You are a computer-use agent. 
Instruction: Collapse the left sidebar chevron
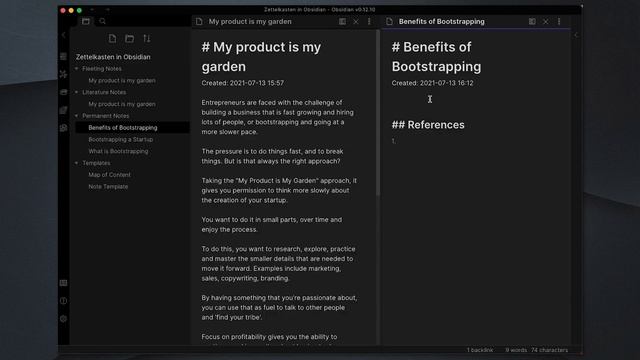63,35
